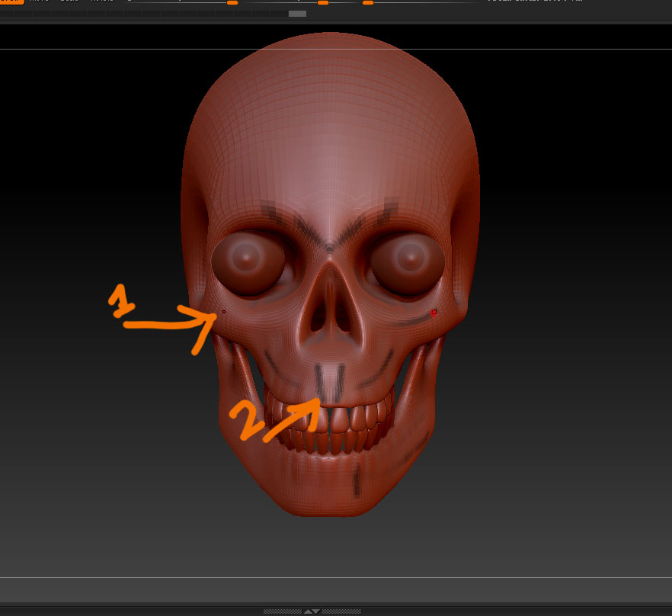Click the skull's left-side eyeball sphere
Viewport: 672px width, 616px height.
click(x=248, y=262)
